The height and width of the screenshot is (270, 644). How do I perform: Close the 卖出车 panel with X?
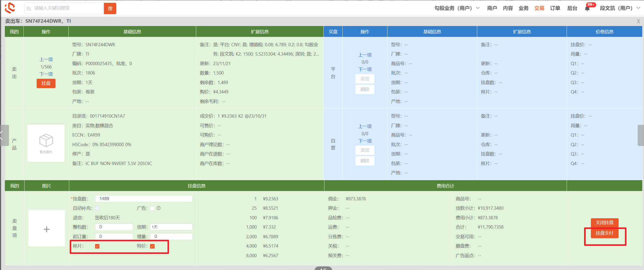coord(638,21)
